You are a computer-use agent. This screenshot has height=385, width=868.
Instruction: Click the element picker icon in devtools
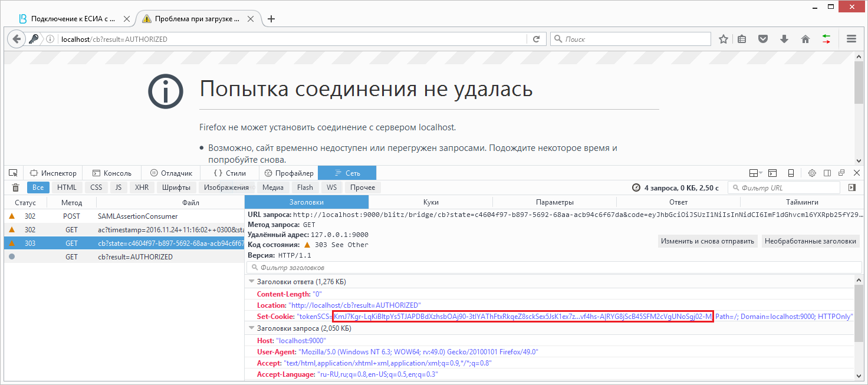(x=13, y=173)
